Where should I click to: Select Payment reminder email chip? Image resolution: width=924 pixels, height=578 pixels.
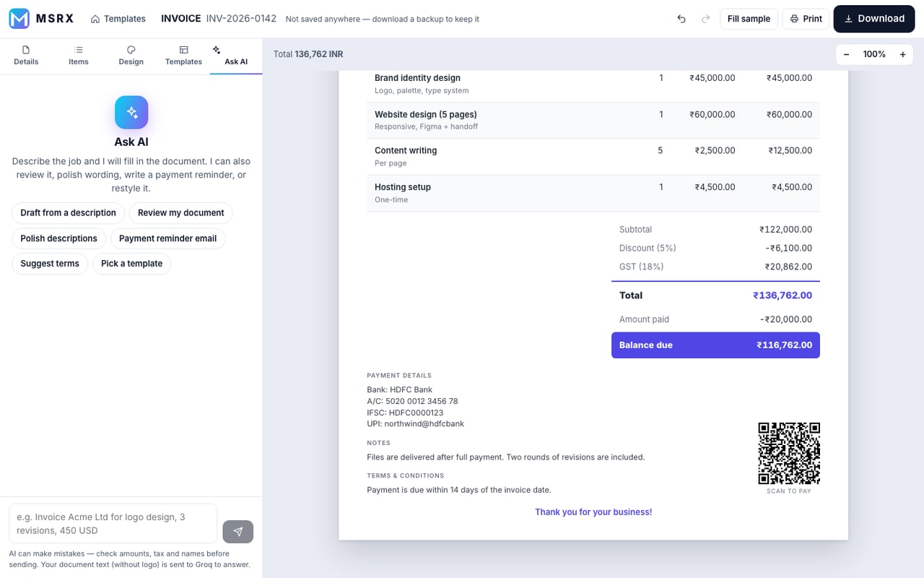click(167, 238)
